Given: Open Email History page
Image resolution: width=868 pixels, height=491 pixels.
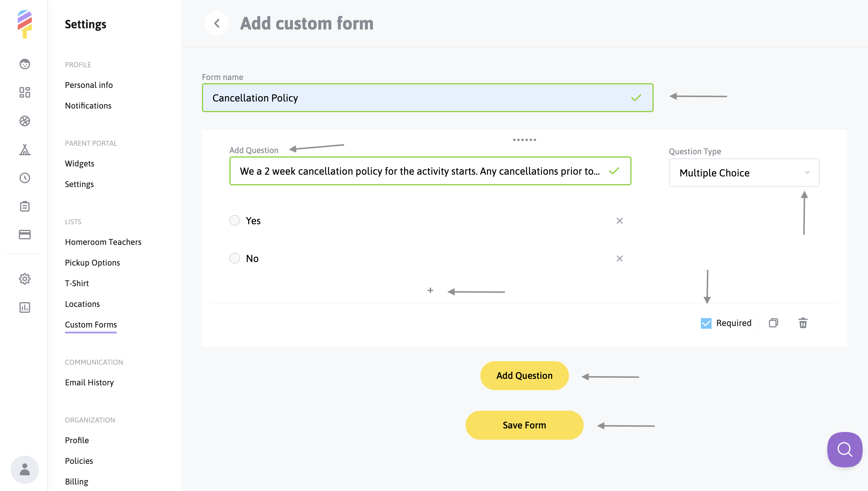Looking at the screenshot, I should pyautogui.click(x=89, y=382).
